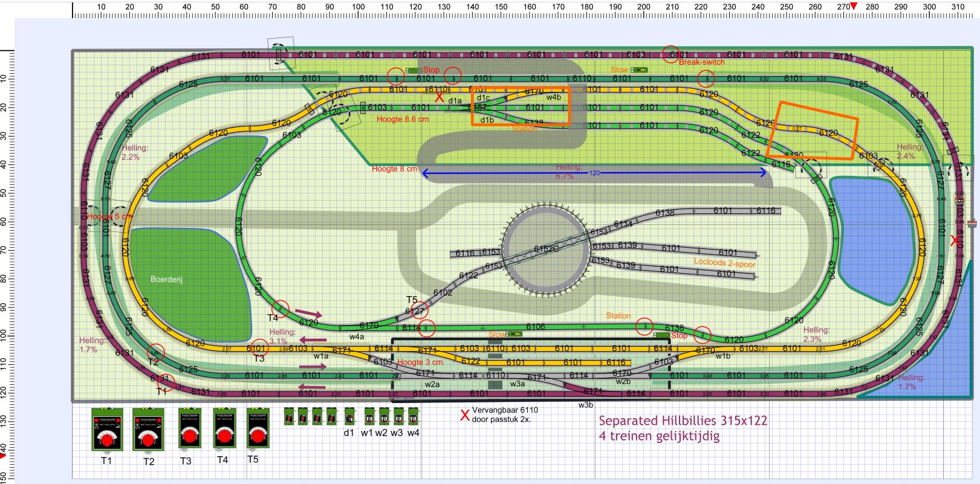
Task: Click the blue pond on the right side
Action: [868, 230]
